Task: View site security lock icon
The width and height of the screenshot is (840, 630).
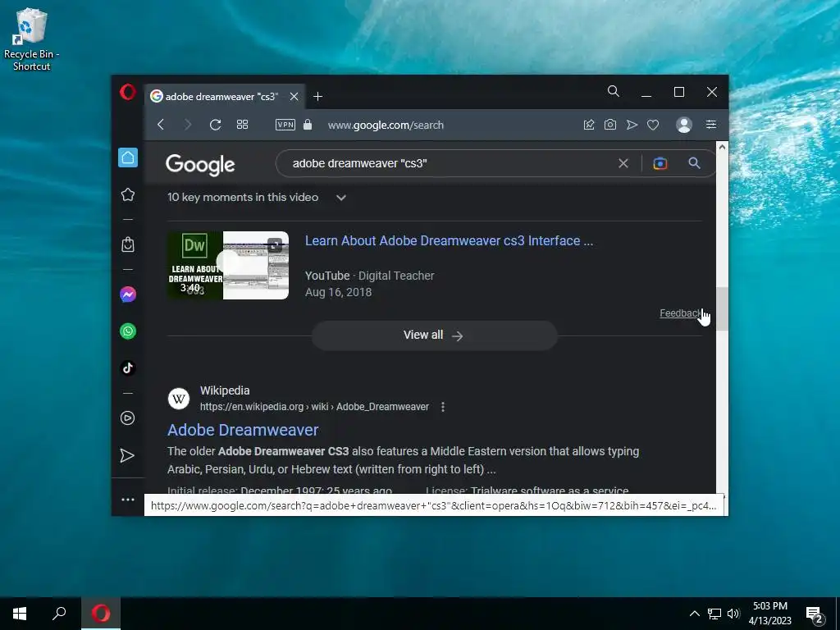Action: pyautogui.click(x=308, y=125)
